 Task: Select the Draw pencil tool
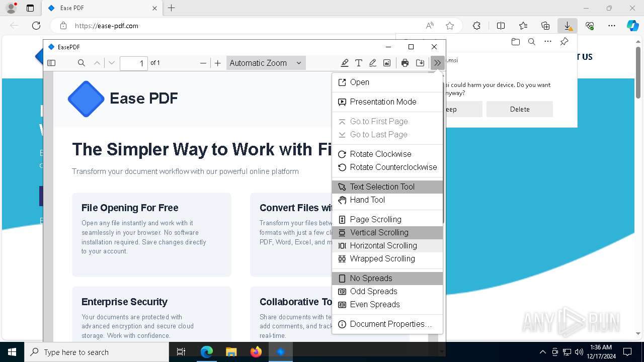(373, 63)
